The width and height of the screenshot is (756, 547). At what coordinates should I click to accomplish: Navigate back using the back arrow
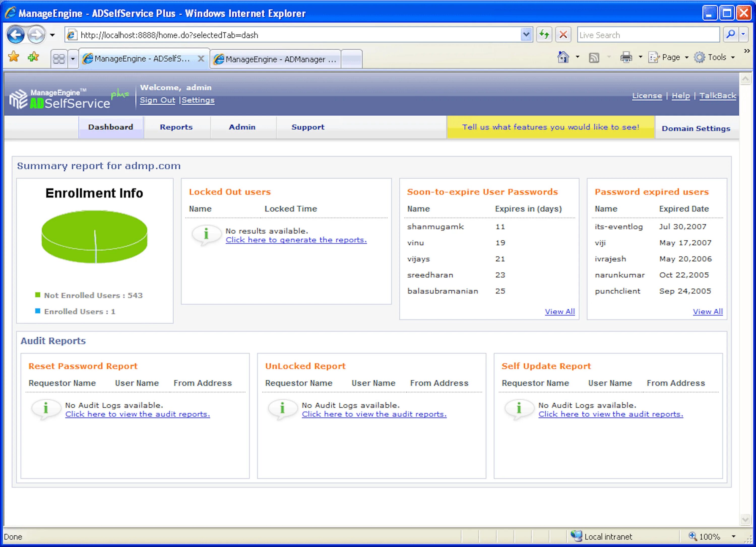[x=16, y=34]
